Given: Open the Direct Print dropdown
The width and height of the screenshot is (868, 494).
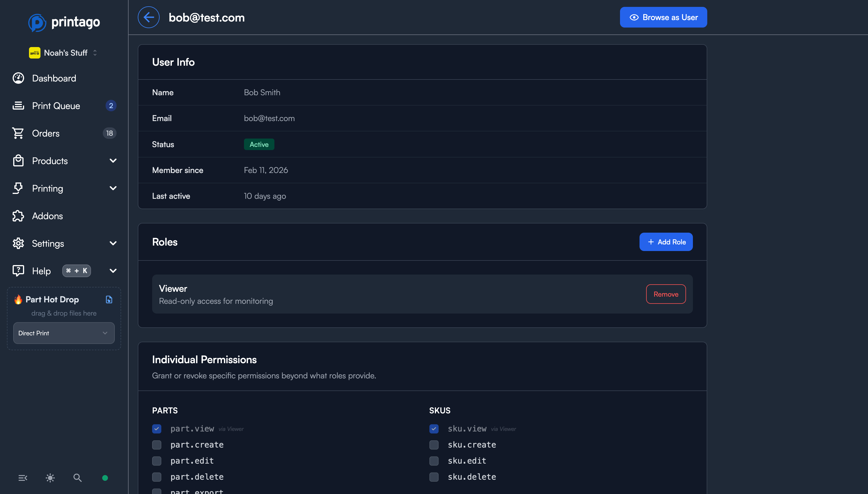Looking at the screenshot, I should tap(64, 333).
